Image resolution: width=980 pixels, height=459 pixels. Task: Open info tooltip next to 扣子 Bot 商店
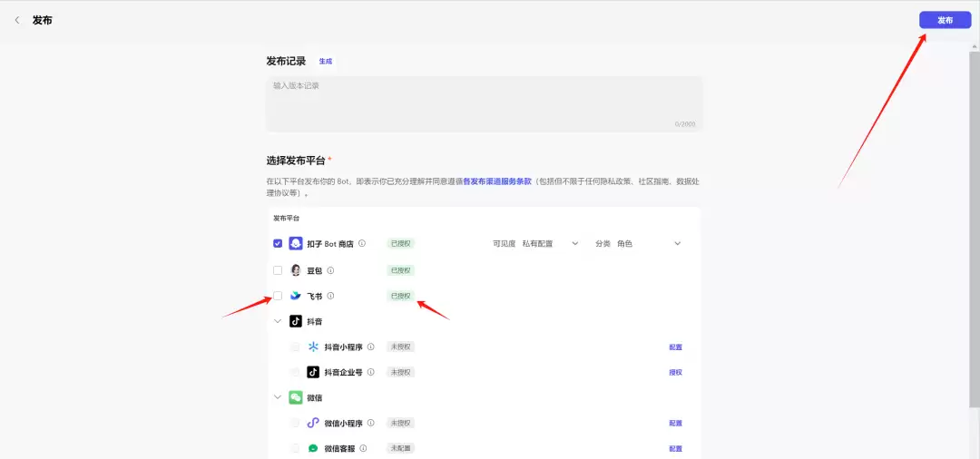click(x=362, y=243)
